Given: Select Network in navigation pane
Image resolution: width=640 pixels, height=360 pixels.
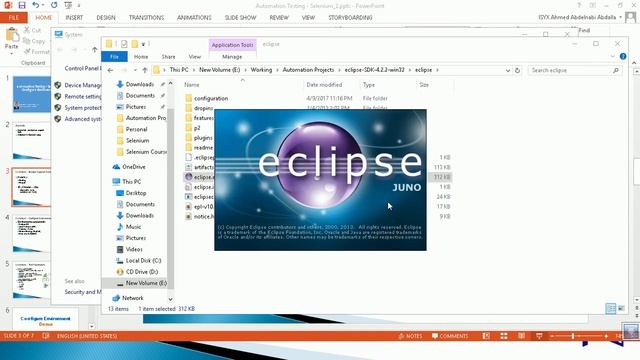Looking at the screenshot, I should [133, 298].
